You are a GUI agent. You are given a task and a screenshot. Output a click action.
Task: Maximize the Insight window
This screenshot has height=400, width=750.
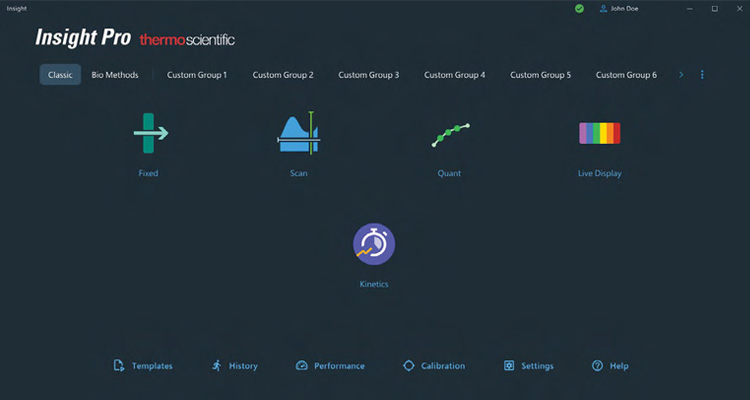pyautogui.click(x=715, y=9)
